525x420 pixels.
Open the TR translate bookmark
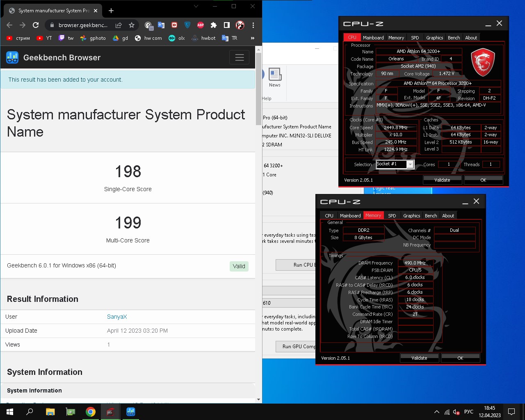pyautogui.click(x=230, y=38)
